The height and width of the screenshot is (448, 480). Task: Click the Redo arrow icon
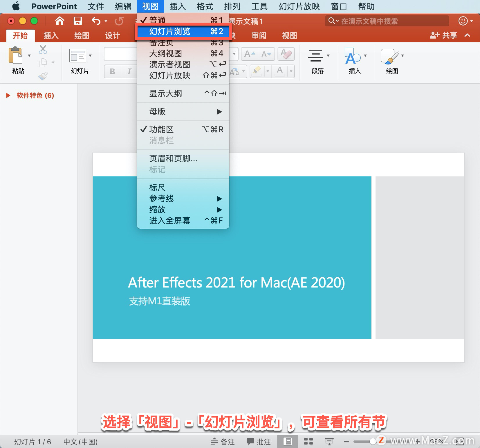tap(119, 21)
